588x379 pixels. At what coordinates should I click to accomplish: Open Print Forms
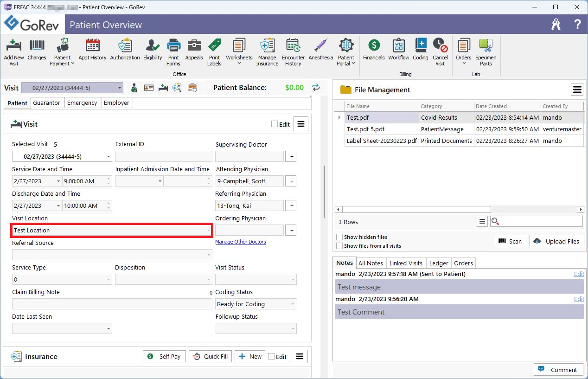pos(173,52)
